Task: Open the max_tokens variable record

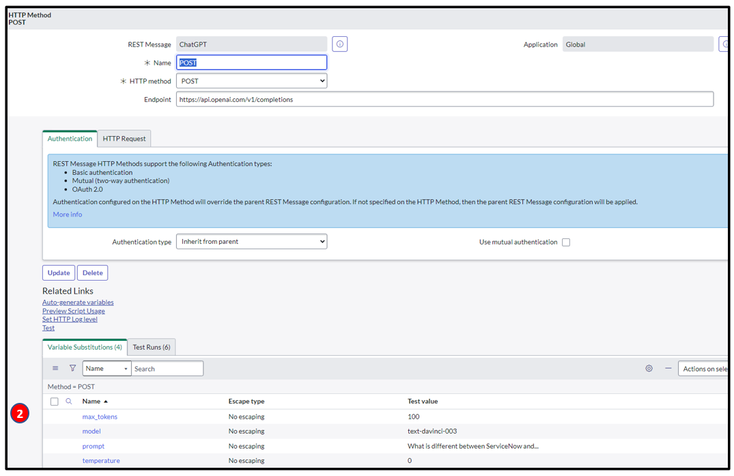Action: [x=100, y=417]
